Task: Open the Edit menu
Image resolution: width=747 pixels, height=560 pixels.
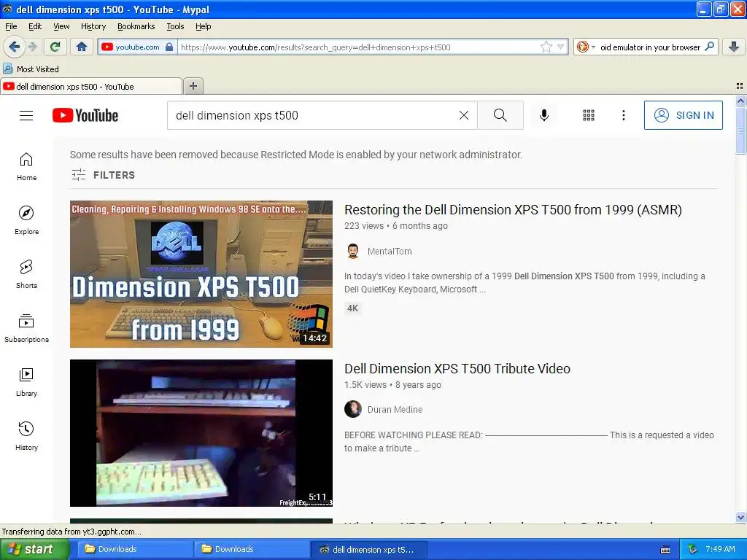Action: point(35,26)
